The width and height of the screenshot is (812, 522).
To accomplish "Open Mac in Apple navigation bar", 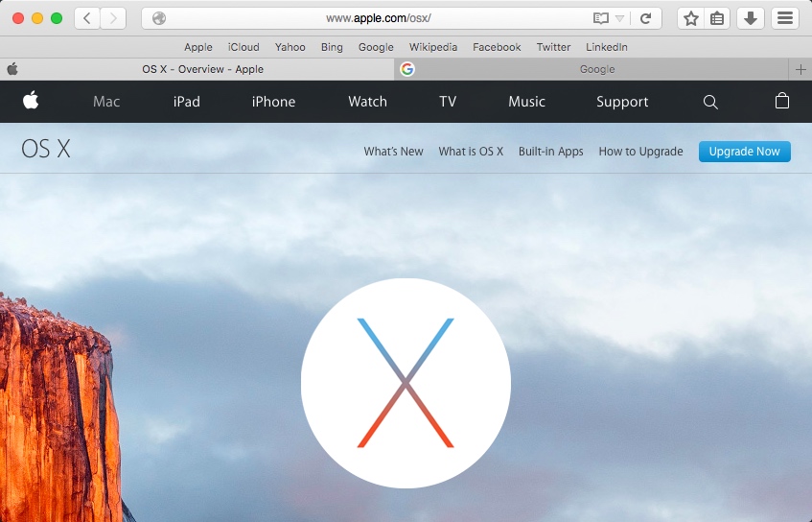I will (106, 102).
